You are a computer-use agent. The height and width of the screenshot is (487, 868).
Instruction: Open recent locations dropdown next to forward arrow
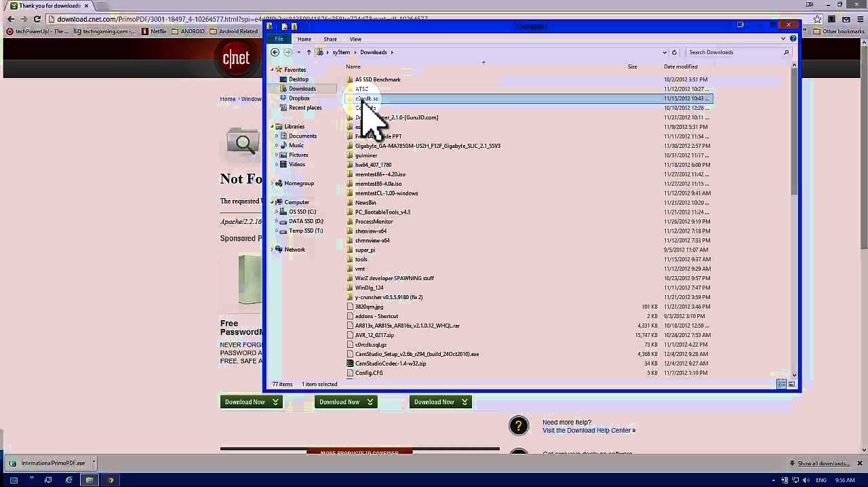pos(298,52)
